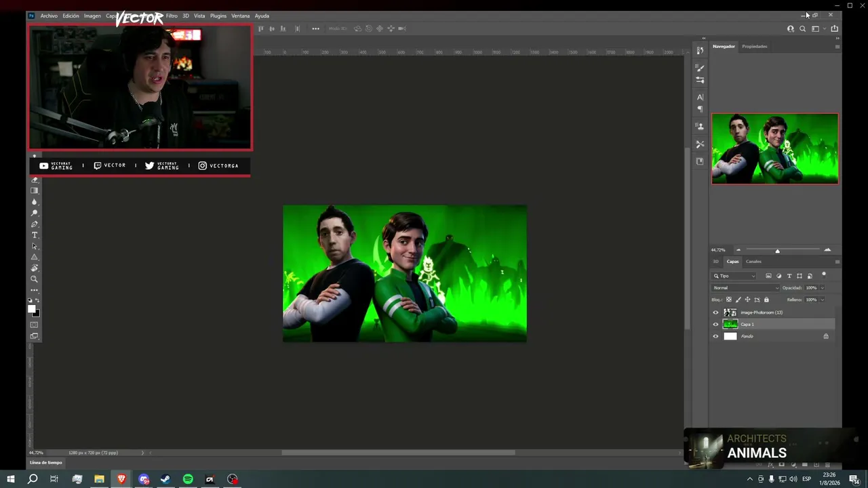This screenshot has width=868, height=488.
Task: Open the History panel icon
Action: pyautogui.click(x=700, y=51)
